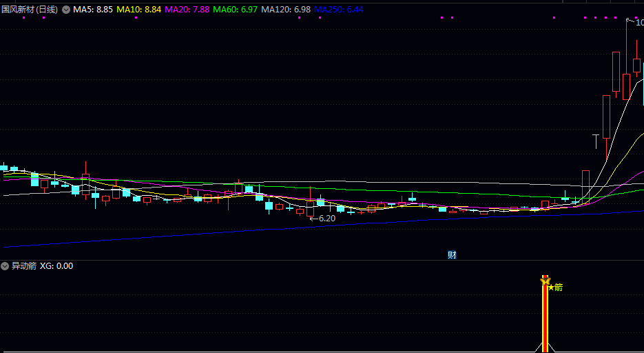Screen dimensions: 644x353
Task: Select the MA5: 8.85 label
Action: coord(93,10)
